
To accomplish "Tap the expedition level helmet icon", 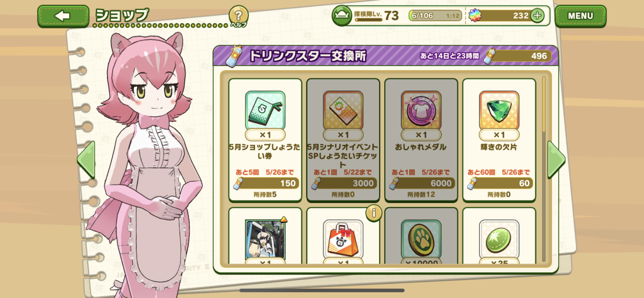I will [x=342, y=15].
